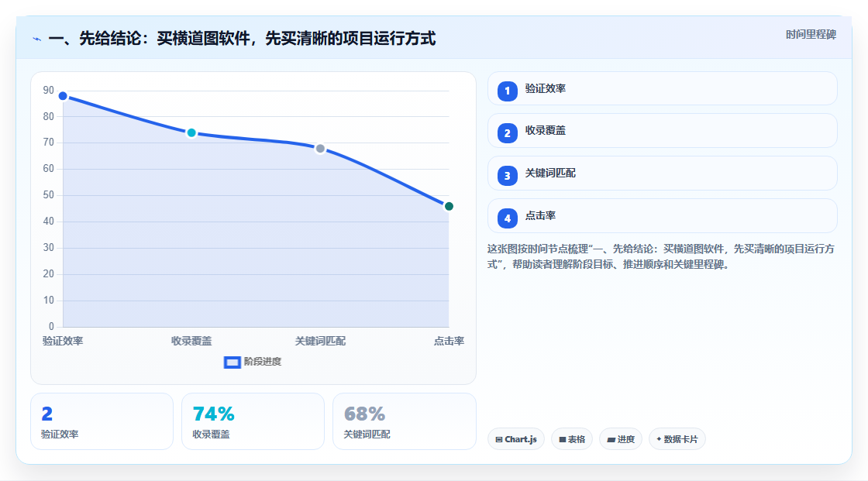Viewport: 868px width, 481px height.
Task: Click the 阶段进度 legend color box
Action: [232, 362]
